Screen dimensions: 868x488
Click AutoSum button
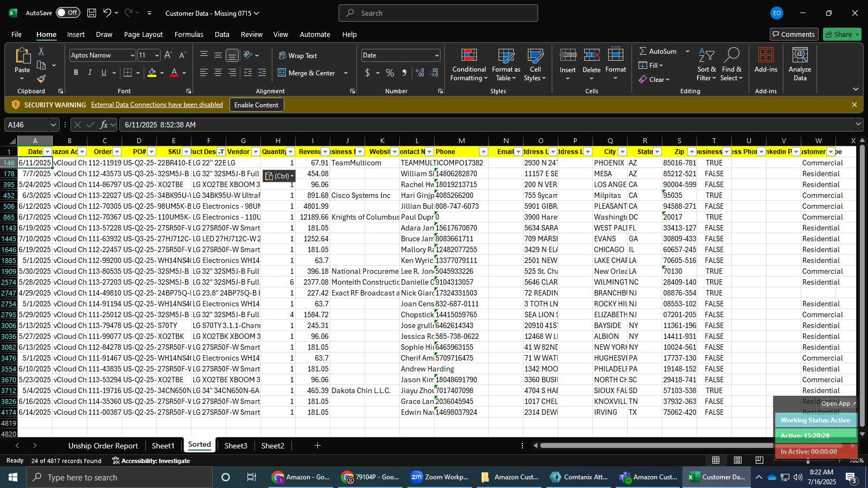pos(658,51)
